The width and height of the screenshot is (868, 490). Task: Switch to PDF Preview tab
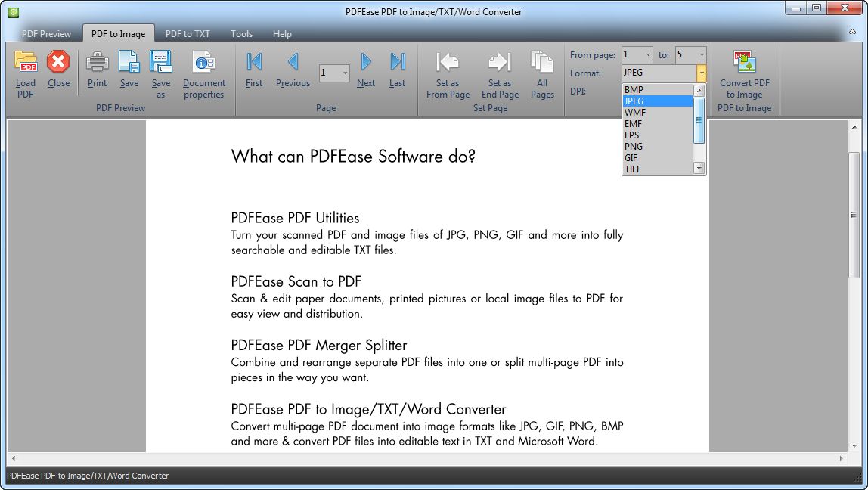point(47,34)
